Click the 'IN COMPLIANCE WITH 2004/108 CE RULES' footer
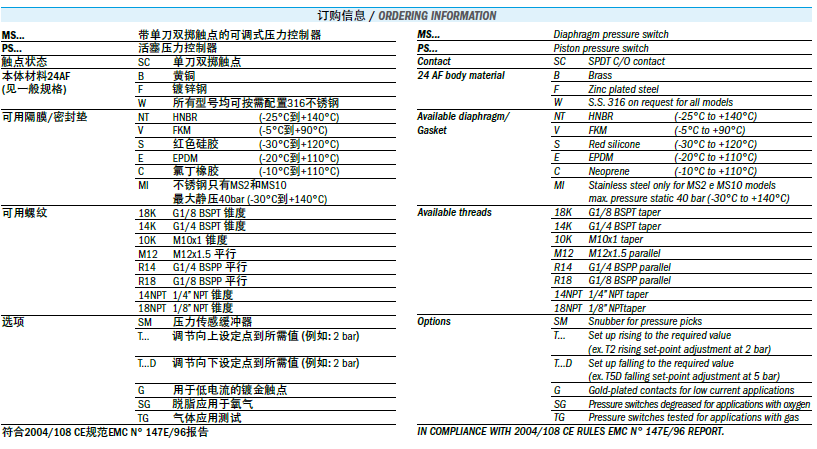The image size is (817, 449). [570, 431]
